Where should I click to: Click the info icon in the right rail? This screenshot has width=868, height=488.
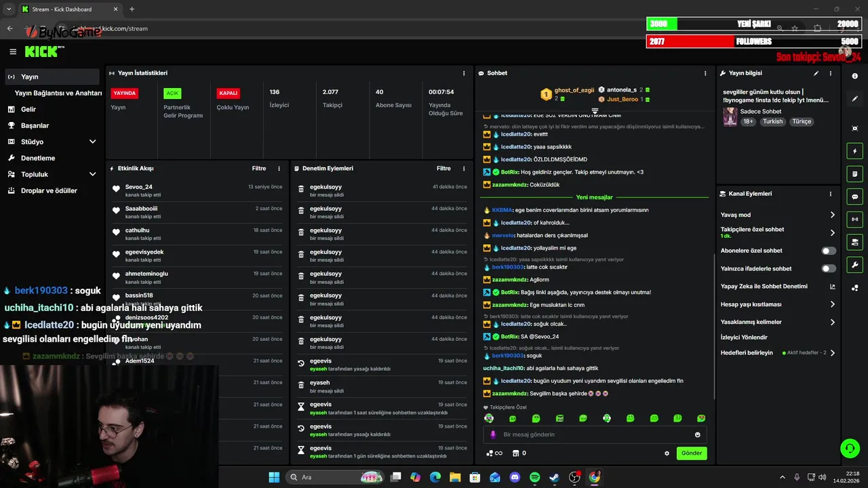point(855,77)
